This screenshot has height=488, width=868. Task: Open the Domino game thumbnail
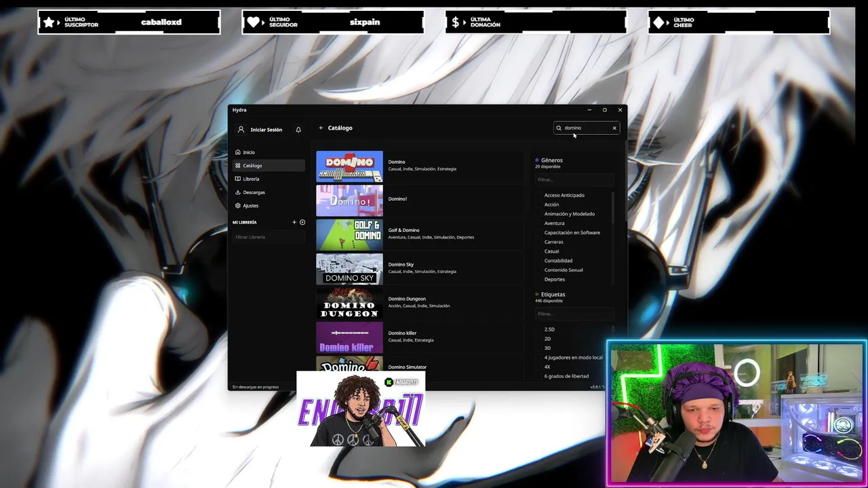[349, 166]
